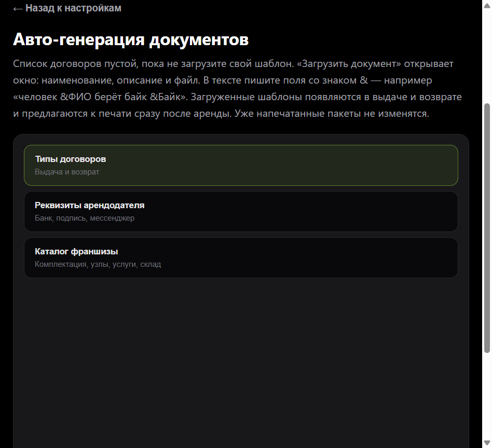Click the 'Комплектация, узлы, услуги, склад' subtitle

pyautogui.click(x=98, y=264)
